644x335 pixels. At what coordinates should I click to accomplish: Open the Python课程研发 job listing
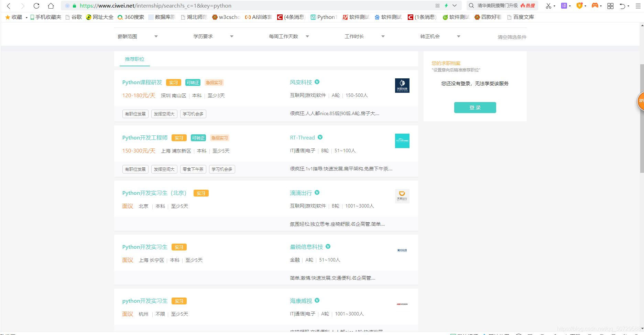142,82
